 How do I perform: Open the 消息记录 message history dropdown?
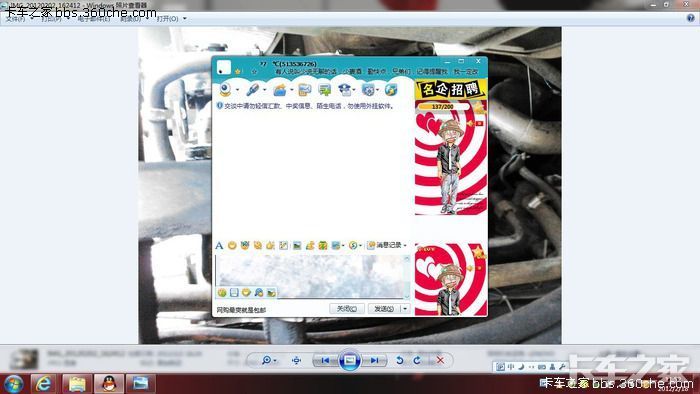coord(387,245)
